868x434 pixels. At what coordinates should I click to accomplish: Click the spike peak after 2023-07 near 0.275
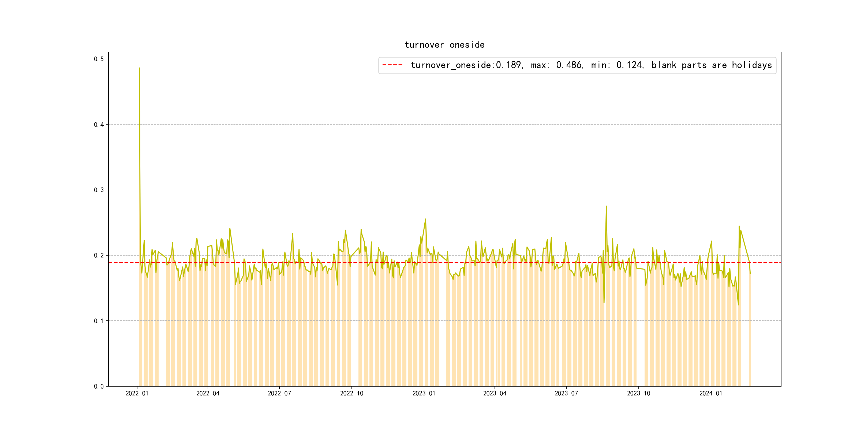[606, 207]
